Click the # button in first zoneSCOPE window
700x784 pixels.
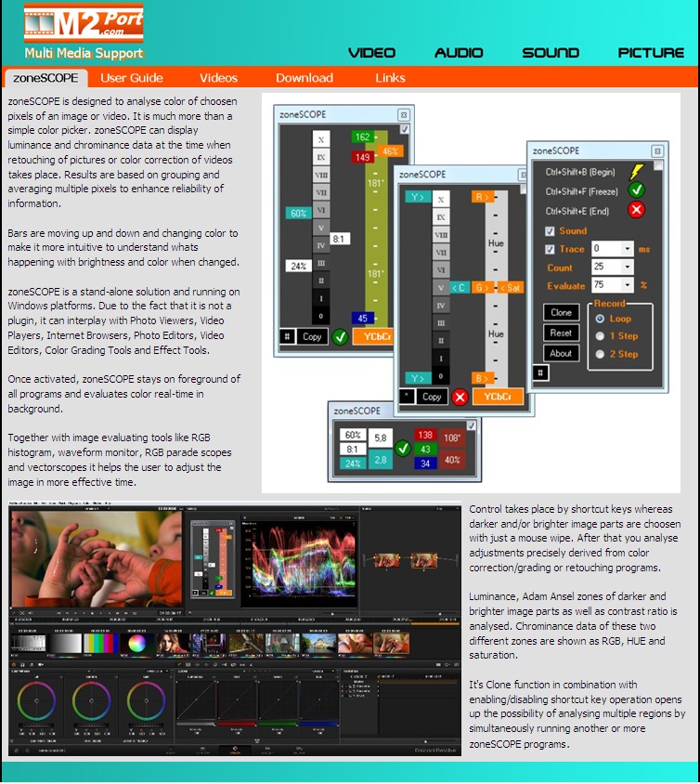287,336
